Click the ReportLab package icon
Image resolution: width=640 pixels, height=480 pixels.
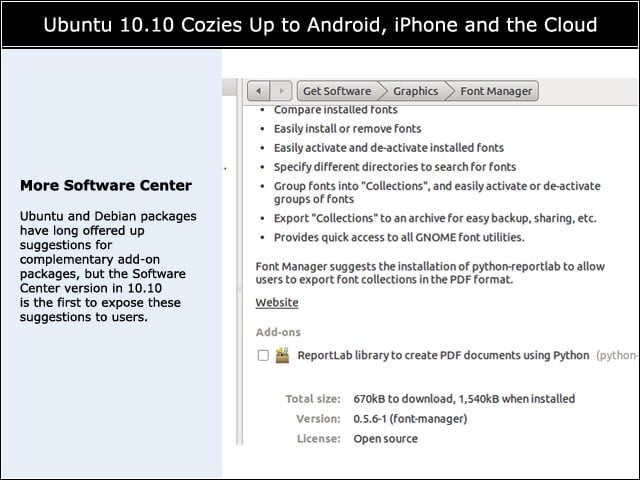pyautogui.click(x=282, y=355)
